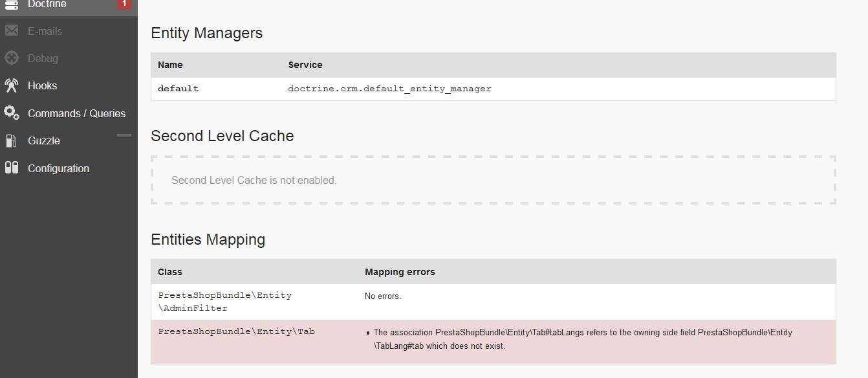The height and width of the screenshot is (378, 868).
Task: Click the AdminFilter mapping row
Action: pyautogui.click(x=224, y=302)
